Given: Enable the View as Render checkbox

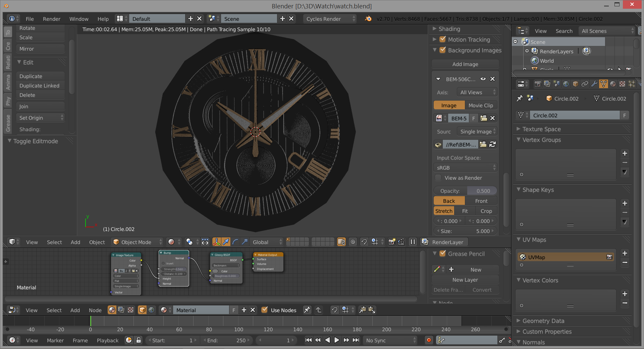Looking at the screenshot, I should tap(438, 178).
